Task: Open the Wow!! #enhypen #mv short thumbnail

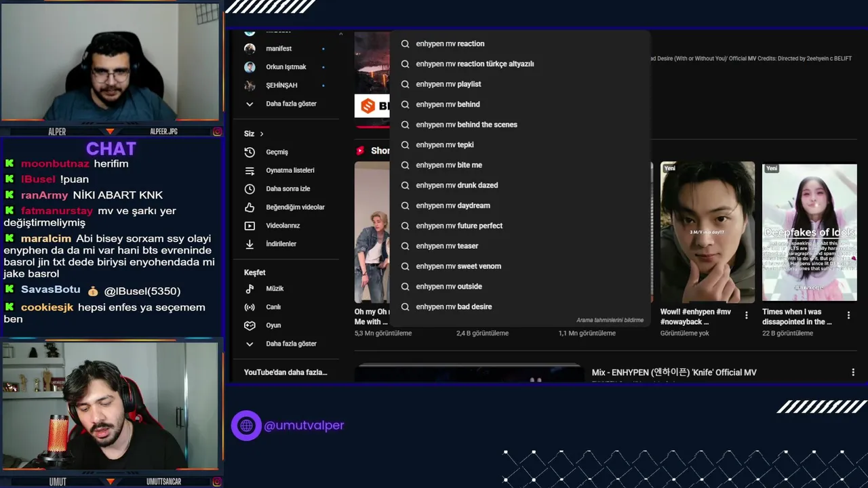Action: (707, 231)
